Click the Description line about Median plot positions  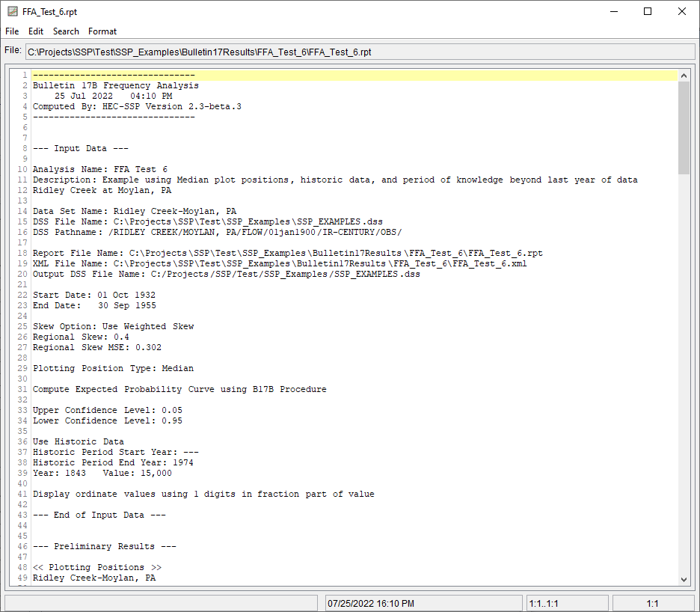coord(335,180)
